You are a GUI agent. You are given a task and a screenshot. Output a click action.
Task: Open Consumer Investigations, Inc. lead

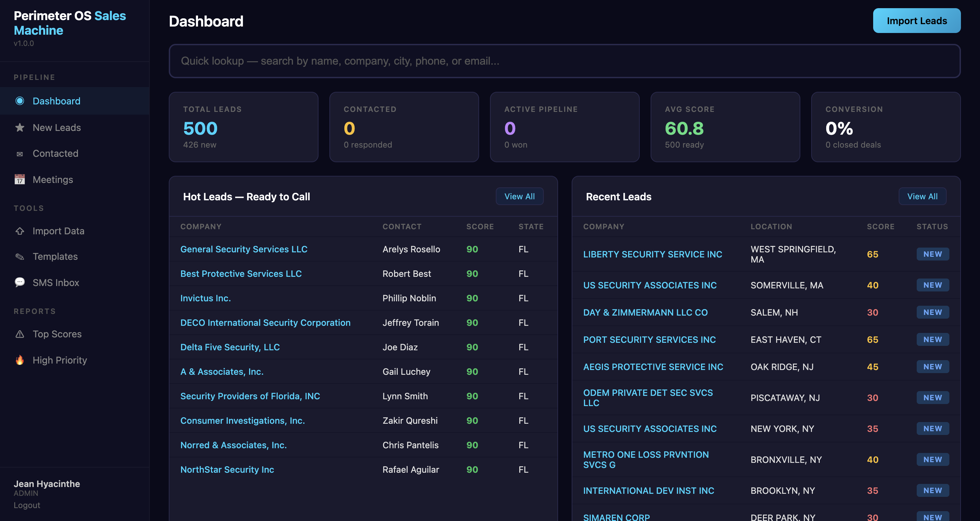coord(242,421)
